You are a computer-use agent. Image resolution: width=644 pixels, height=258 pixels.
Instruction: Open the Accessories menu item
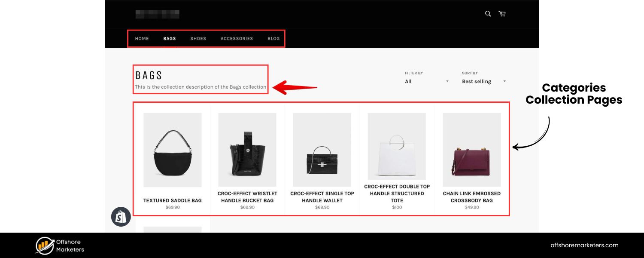coord(237,38)
